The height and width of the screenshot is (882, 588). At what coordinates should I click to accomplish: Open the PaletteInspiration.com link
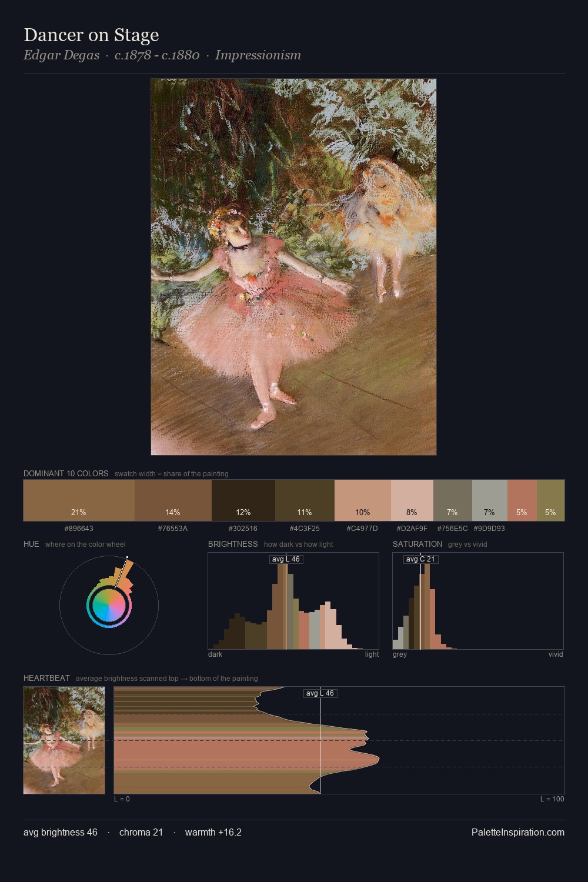[x=518, y=833]
